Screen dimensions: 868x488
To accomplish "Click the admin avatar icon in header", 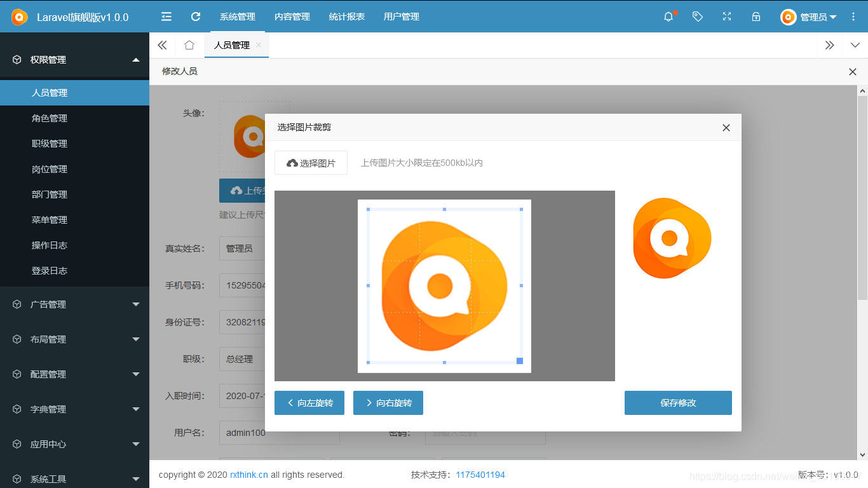I will (789, 17).
